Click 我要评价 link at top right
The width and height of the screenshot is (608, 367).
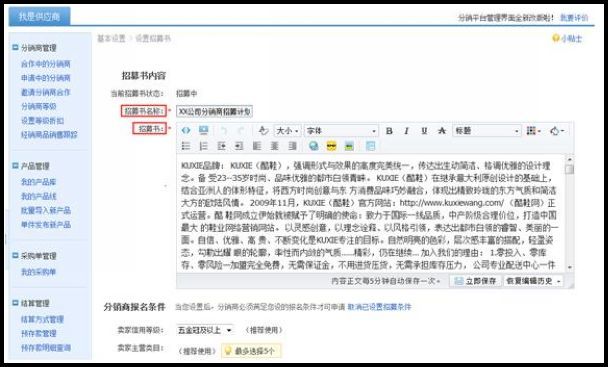(574, 17)
